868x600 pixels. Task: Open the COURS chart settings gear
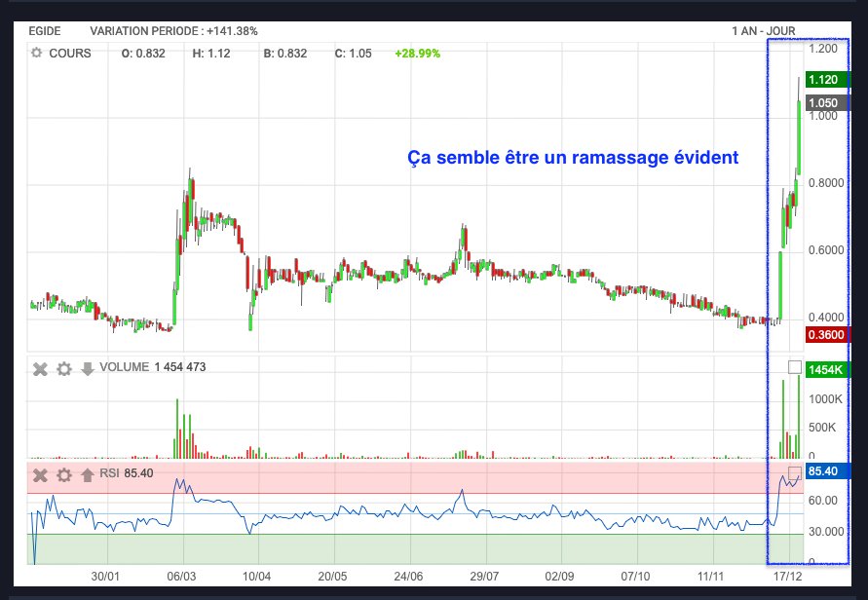36,54
